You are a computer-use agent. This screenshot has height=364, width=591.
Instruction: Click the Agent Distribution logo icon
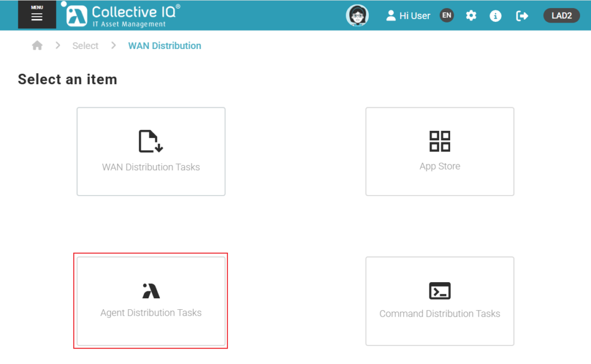[151, 291]
